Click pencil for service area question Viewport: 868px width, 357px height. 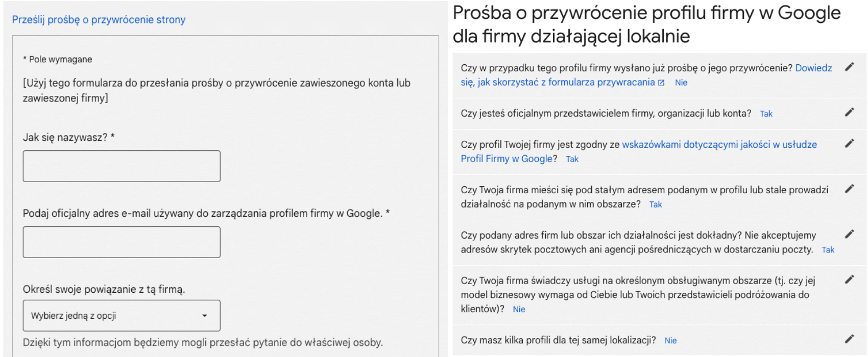[x=849, y=279]
